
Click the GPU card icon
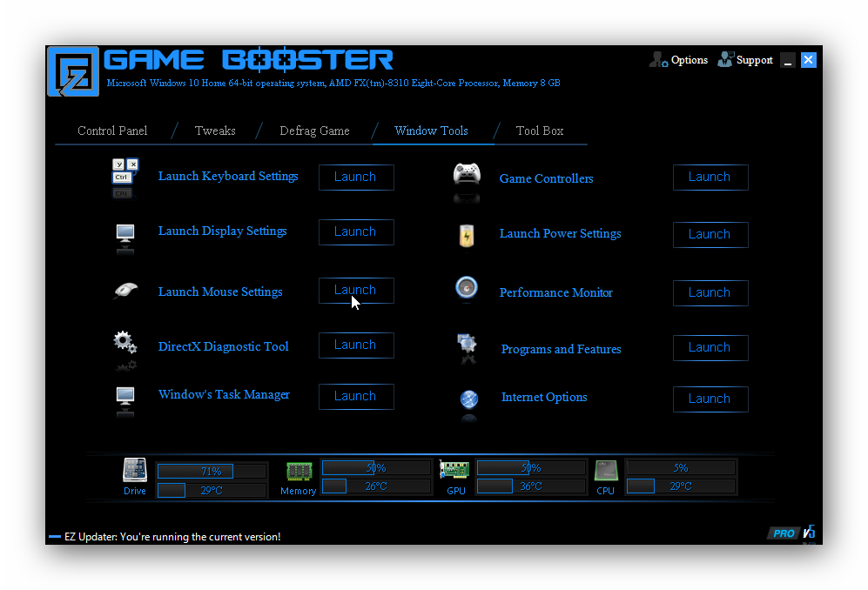[x=454, y=469]
